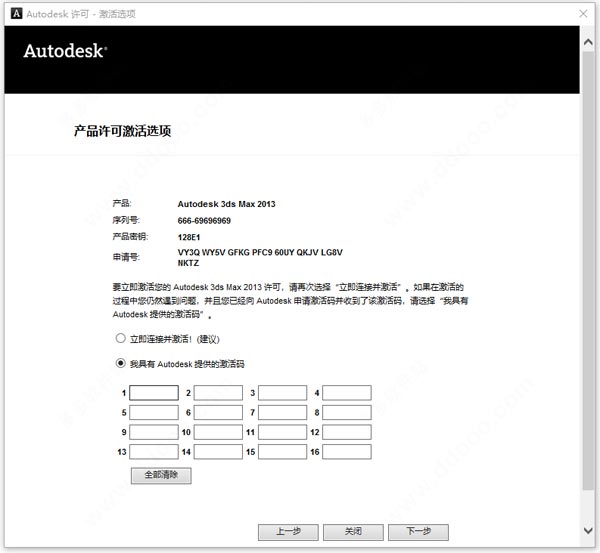Screen dimensions: 600x553
Task: Click product name Autodesk 3ds Max 2013
Action: pos(226,204)
